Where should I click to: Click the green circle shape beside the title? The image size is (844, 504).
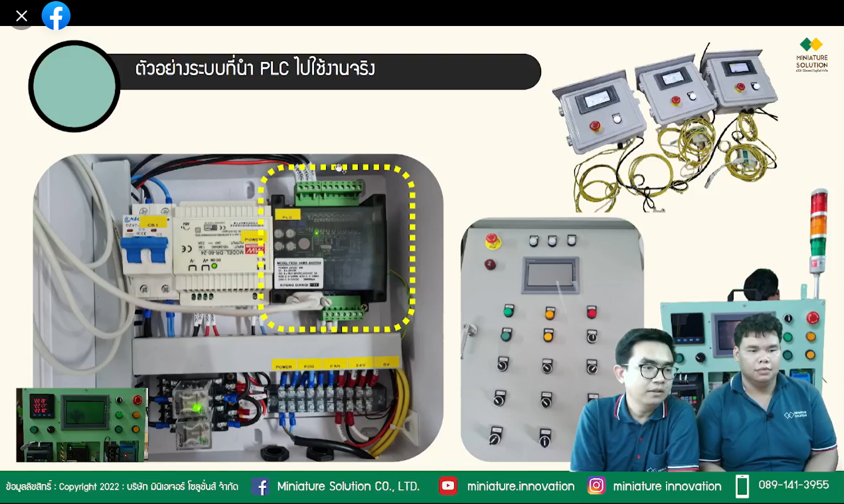tap(74, 86)
